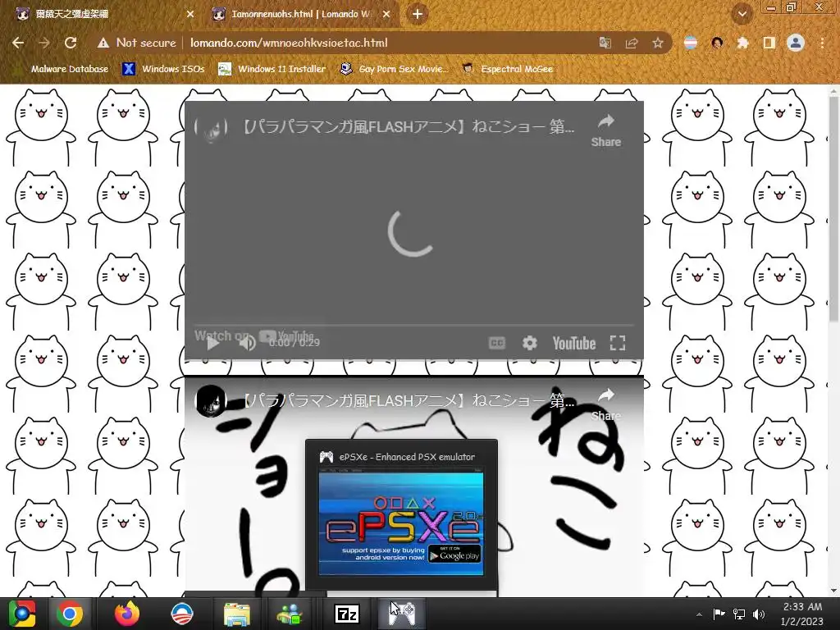Click the channel avatar of second video
The width and height of the screenshot is (840, 630).
pyautogui.click(x=211, y=400)
